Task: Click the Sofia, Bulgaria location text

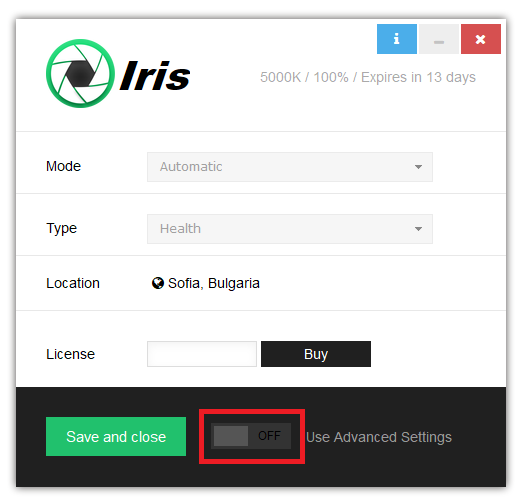Action: click(214, 283)
